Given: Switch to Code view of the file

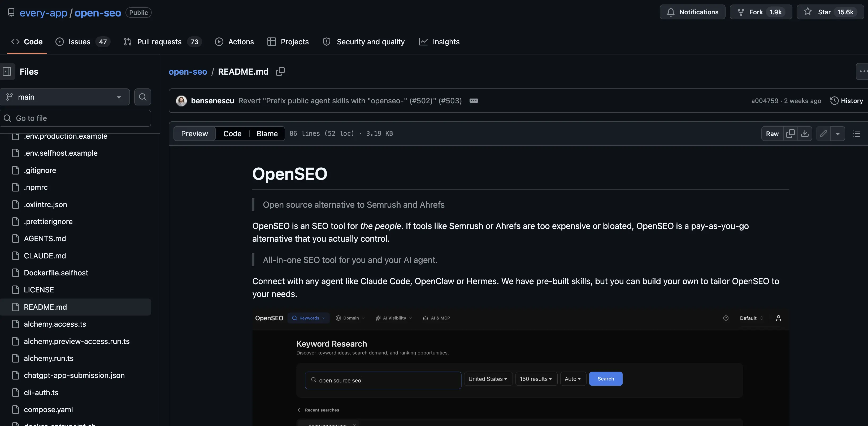Looking at the screenshot, I should click(232, 134).
